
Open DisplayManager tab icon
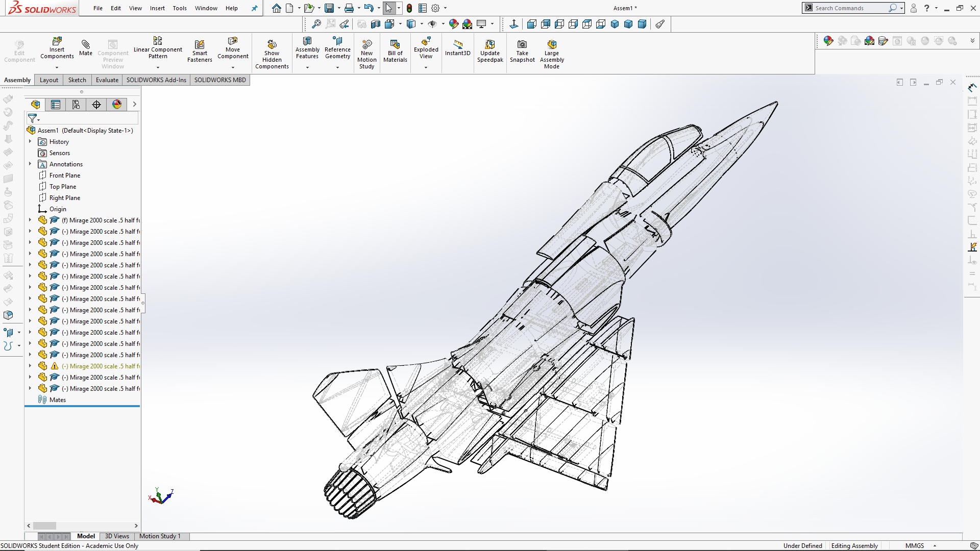(117, 105)
